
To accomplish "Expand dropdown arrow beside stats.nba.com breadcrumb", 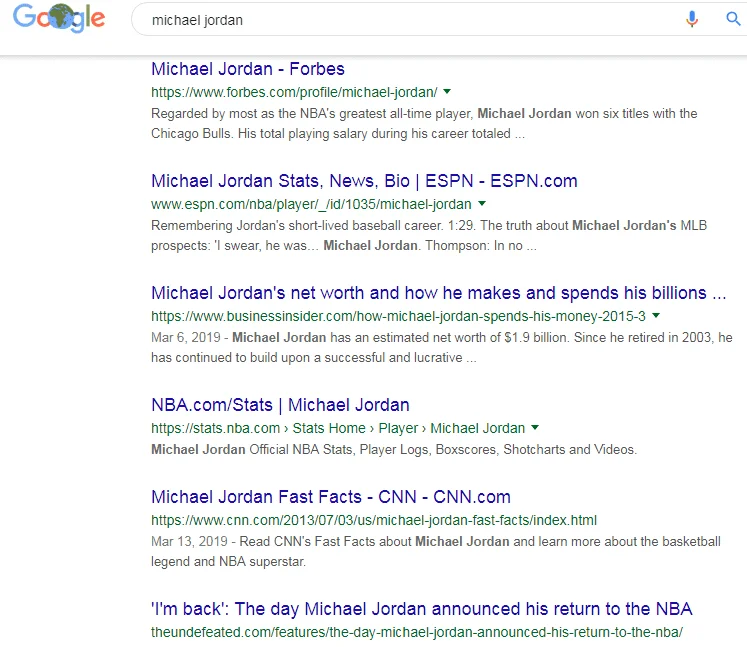I will (535, 427).
